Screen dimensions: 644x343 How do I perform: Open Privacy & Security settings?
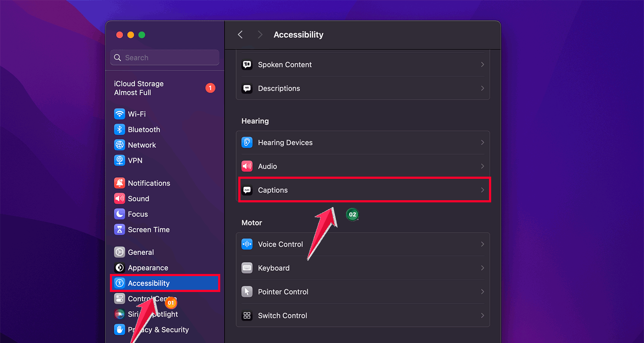[158, 329]
